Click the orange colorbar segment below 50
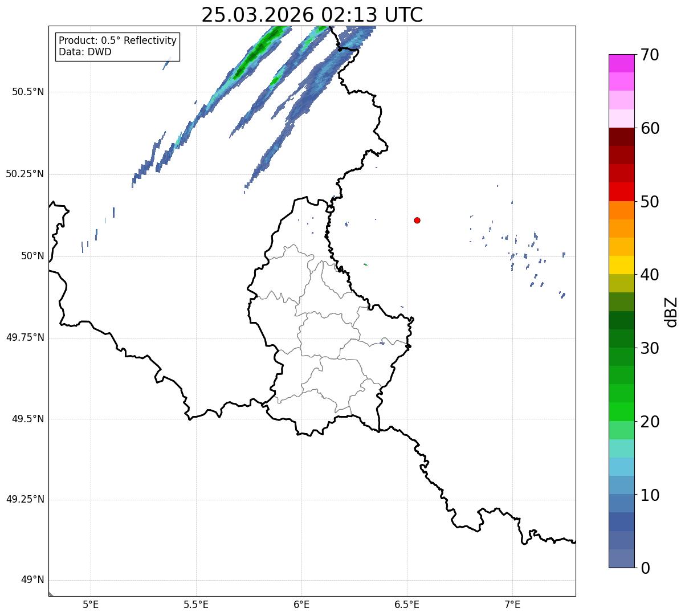 [621, 210]
